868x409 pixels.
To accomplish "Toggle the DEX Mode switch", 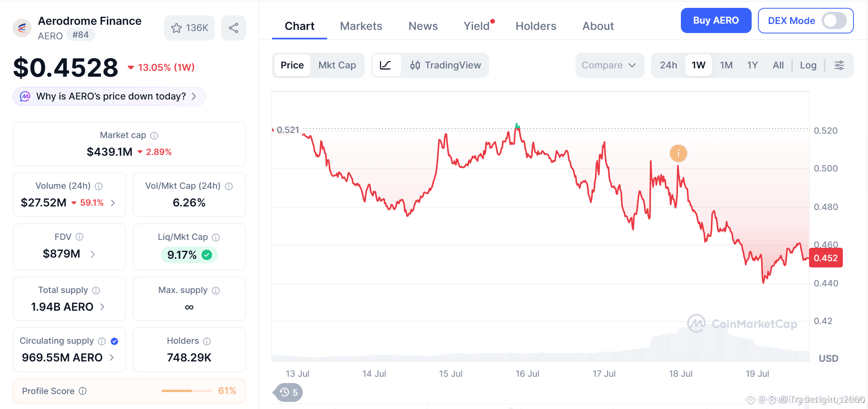I will [x=834, y=21].
